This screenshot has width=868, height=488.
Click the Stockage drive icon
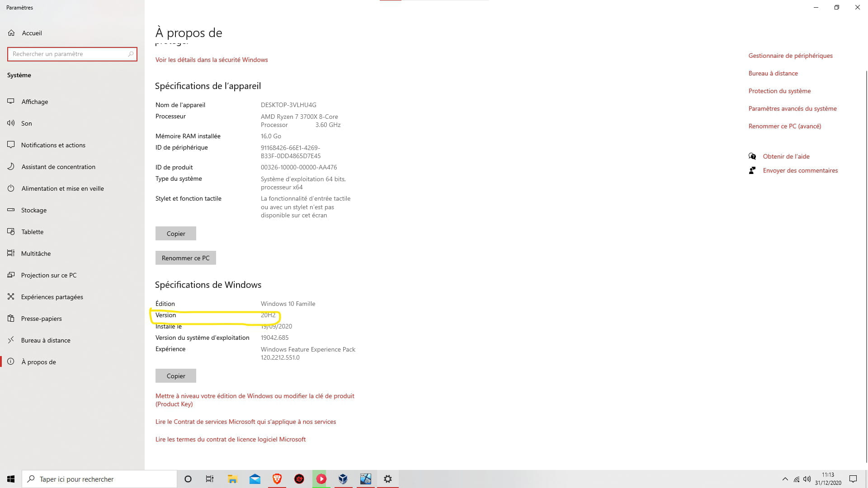tap(11, 210)
